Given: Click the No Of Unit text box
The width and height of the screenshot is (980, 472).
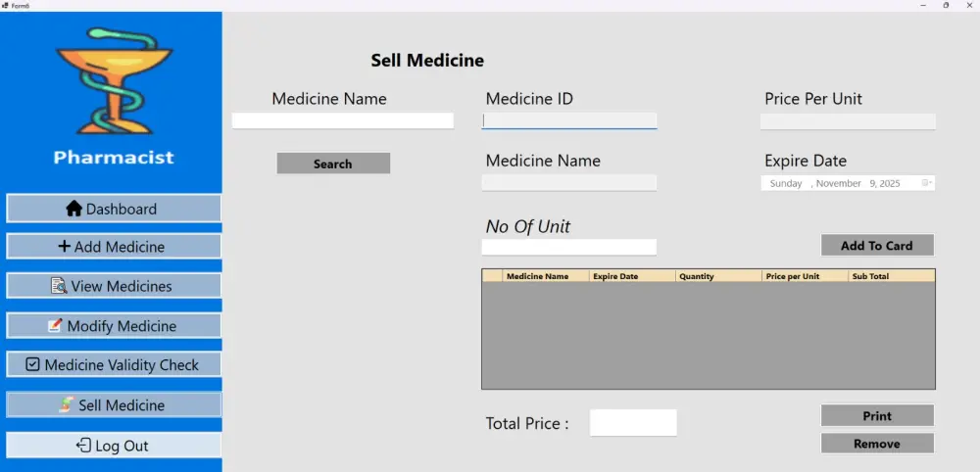Looking at the screenshot, I should pos(569,247).
